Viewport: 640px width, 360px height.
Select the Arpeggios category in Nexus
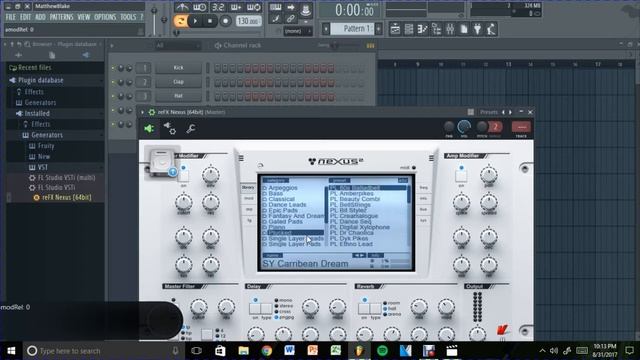[x=283, y=188]
